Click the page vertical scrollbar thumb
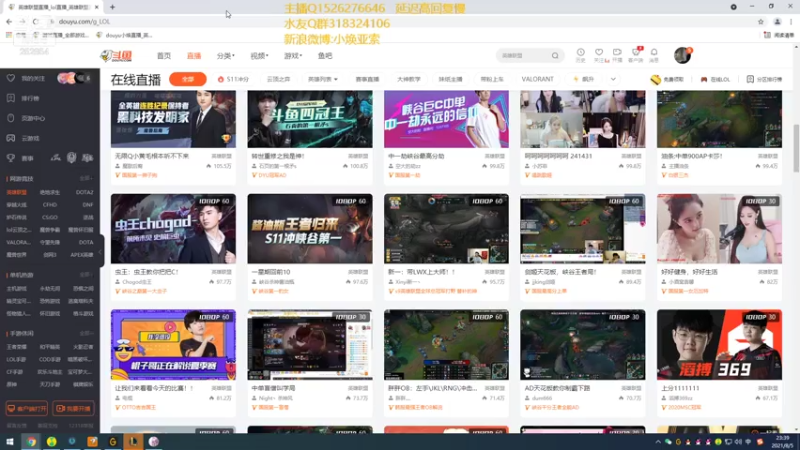The image size is (800, 450). [796, 148]
